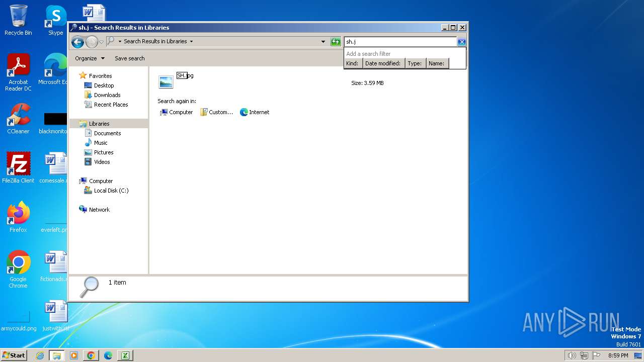
Task: Expand the arrow after Search Results in Libraries
Action: pos(191,42)
